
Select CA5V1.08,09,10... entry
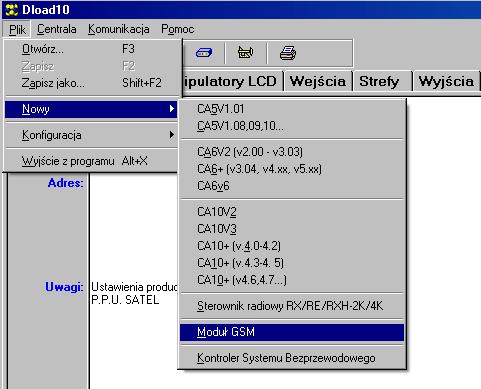coord(292,126)
